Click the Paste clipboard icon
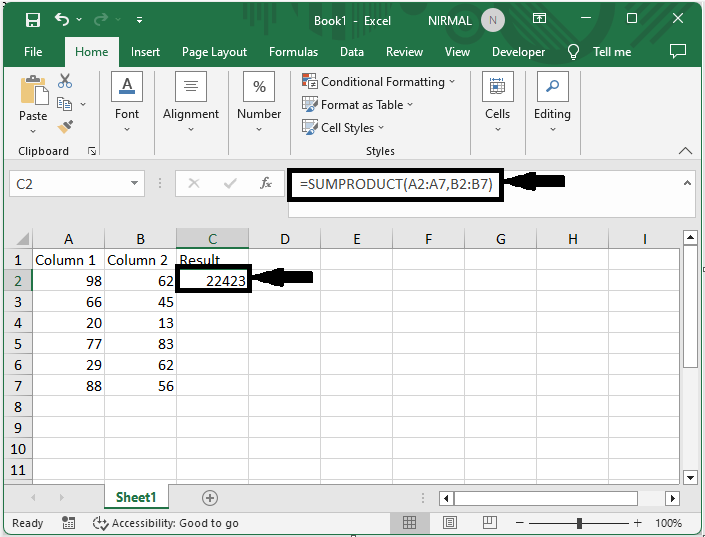 click(x=34, y=90)
